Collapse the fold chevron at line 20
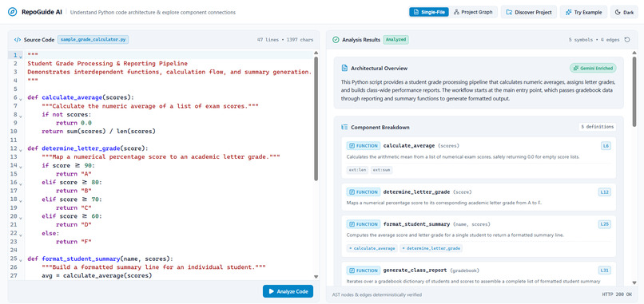 pyautogui.click(x=21, y=218)
